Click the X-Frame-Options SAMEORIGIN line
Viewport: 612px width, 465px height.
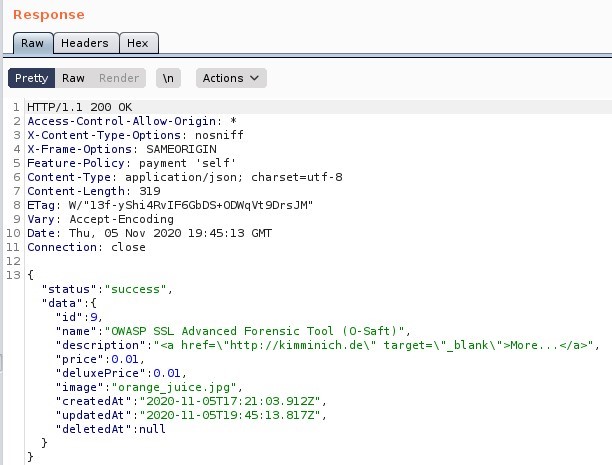click(122, 149)
